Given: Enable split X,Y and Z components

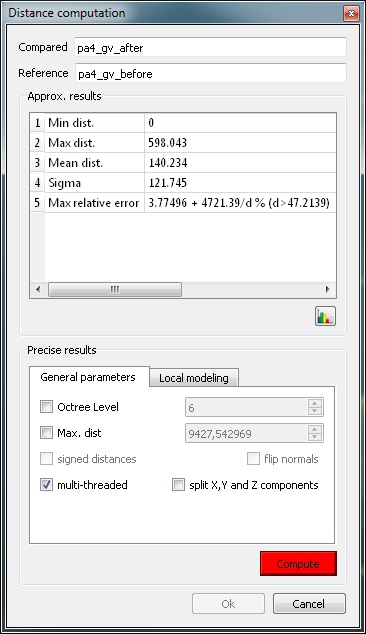Looking at the screenshot, I should click(178, 484).
